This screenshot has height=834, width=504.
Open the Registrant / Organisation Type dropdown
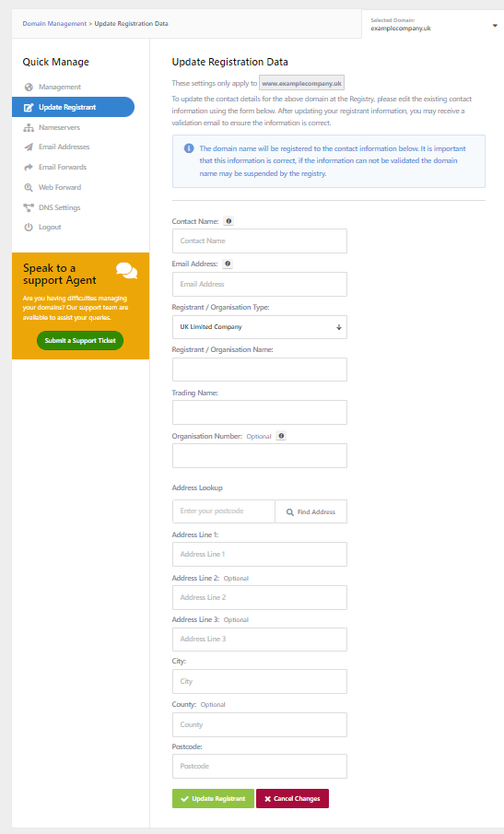pyautogui.click(x=260, y=327)
